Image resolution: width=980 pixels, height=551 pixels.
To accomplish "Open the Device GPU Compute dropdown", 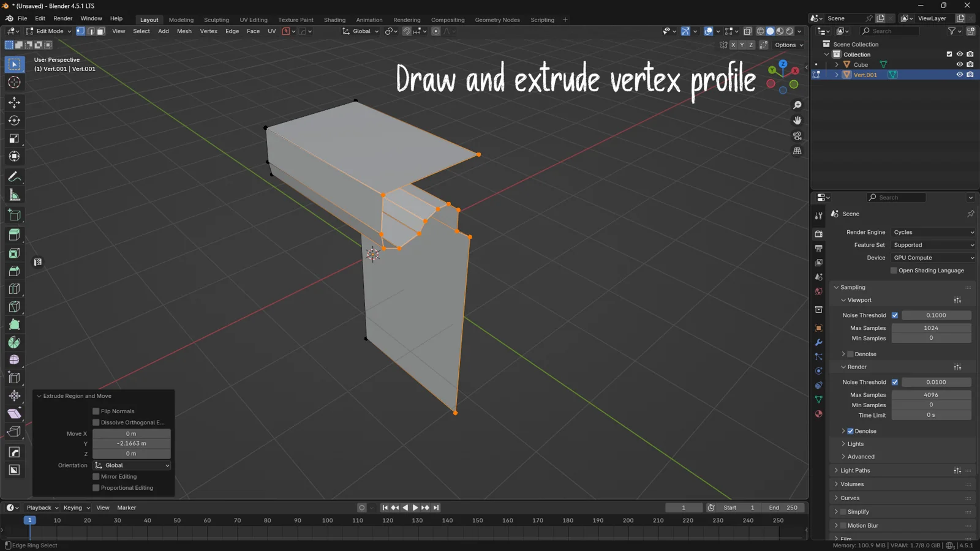I will [x=933, y=258].
